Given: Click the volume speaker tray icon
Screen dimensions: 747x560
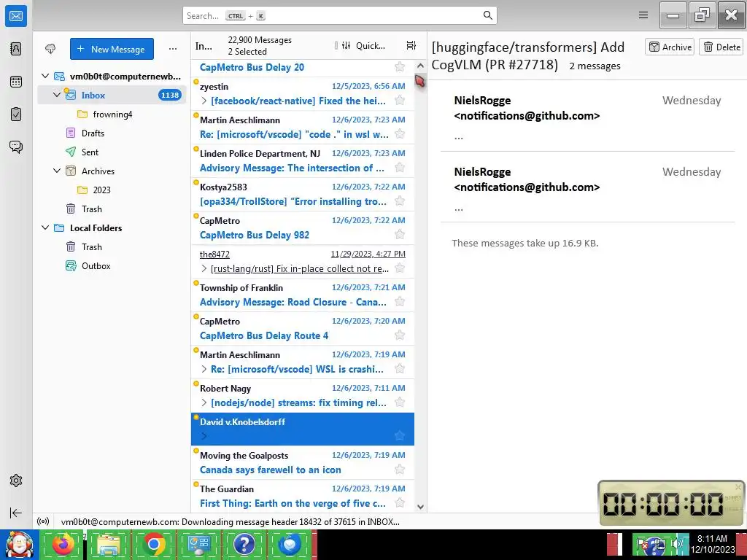Looking at the screenshot, I should (676, 543).
